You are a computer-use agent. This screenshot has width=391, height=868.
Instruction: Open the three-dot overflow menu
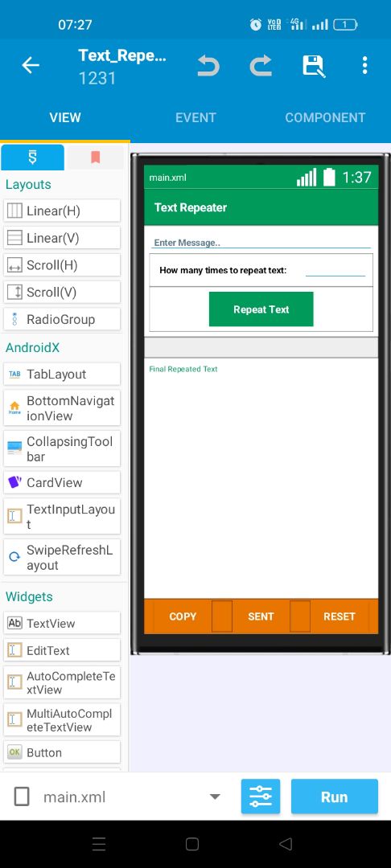(364, 65)
